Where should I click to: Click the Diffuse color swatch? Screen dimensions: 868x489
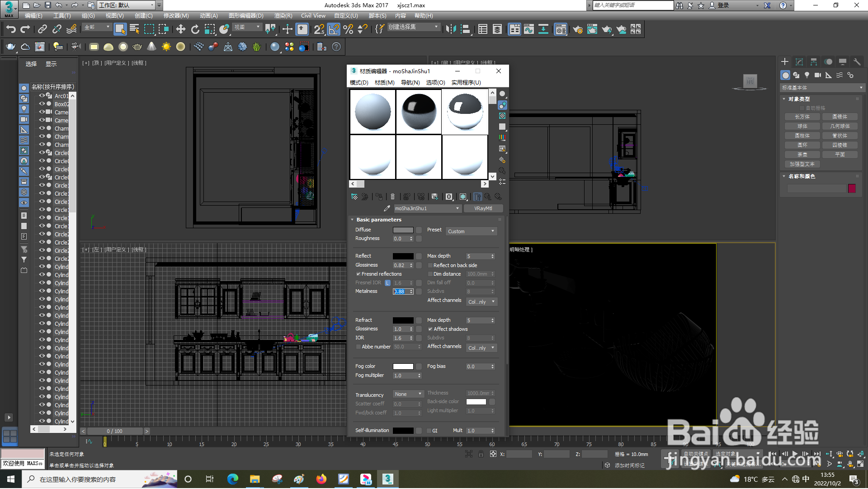pyautogui.click(x=403, y=230)
